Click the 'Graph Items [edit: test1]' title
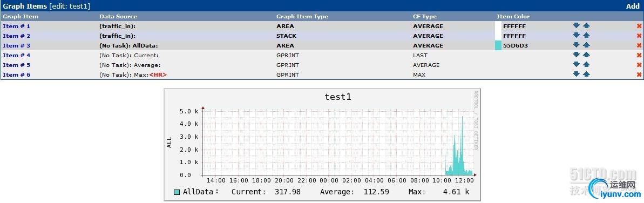 point(46,6)
